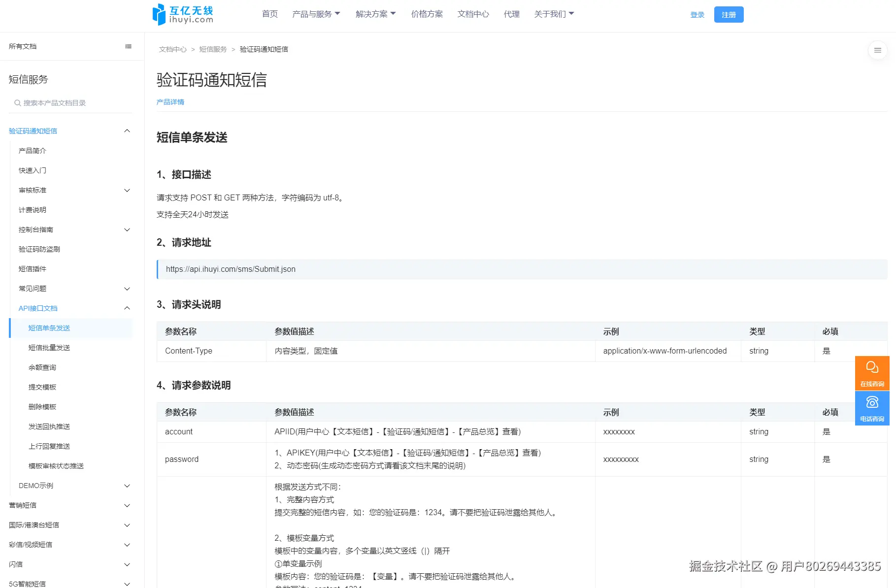Viewport: 896px width, 588px height.
Task: Expand DEMO示例 chevron
Action: [x=127, y=486]
